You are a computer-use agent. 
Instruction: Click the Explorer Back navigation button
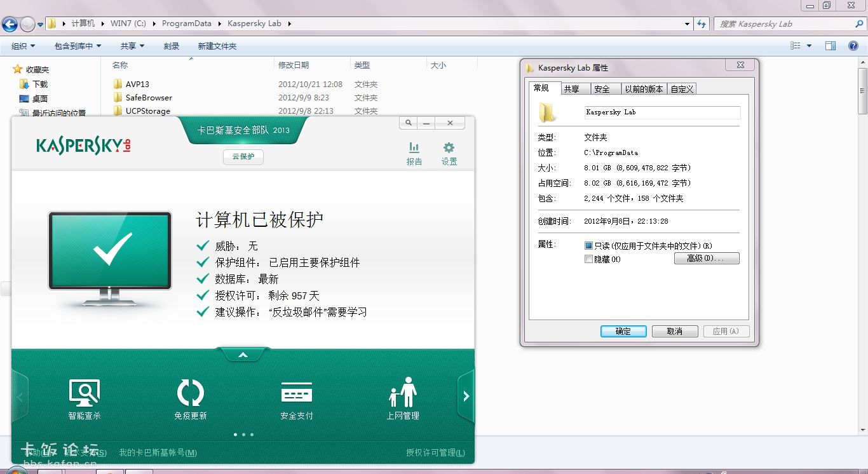point(10,24)
